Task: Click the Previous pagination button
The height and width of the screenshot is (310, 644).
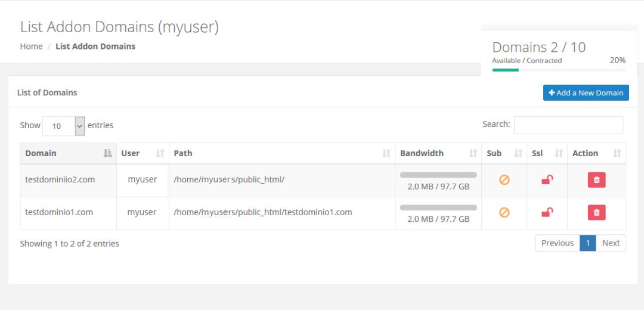Action: coord(558,243)
